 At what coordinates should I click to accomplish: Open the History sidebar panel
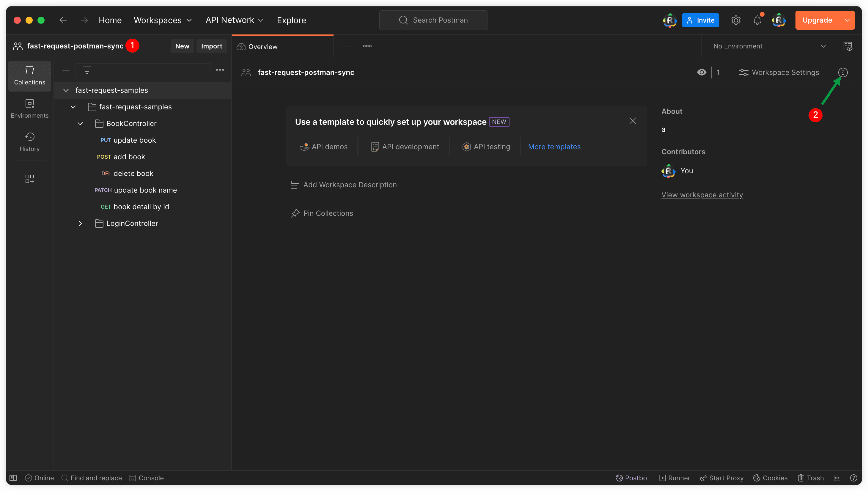pos(30,142)
